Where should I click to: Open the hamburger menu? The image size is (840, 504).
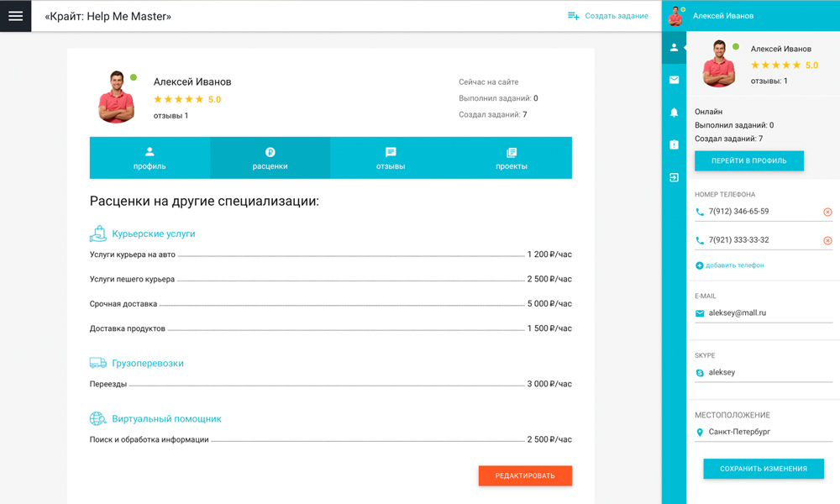[15, 16]
